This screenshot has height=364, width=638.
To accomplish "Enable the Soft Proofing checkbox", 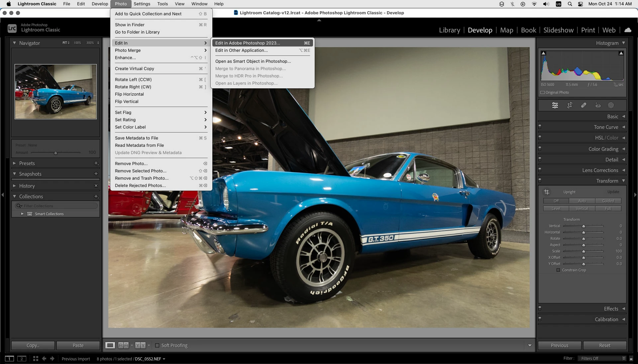I will 158,345.
